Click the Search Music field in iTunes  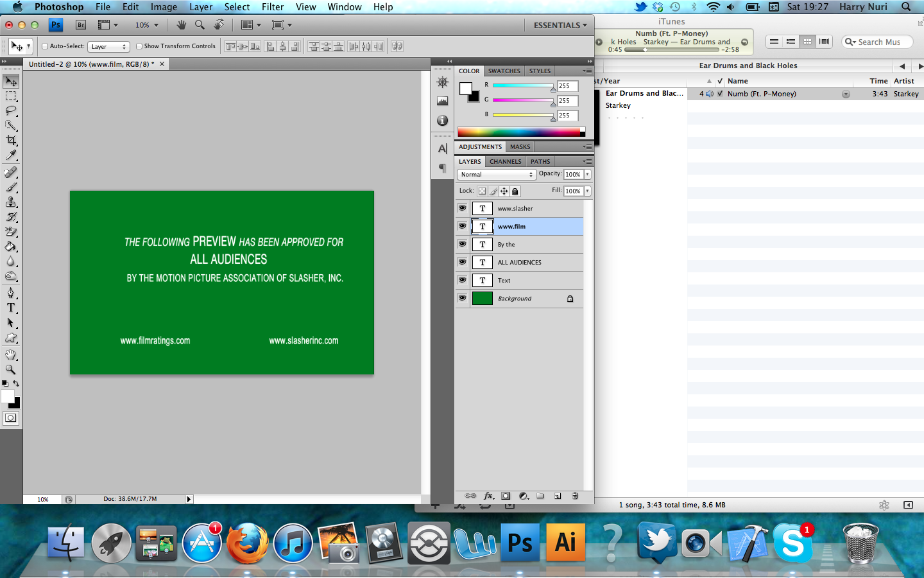[878, 42]
